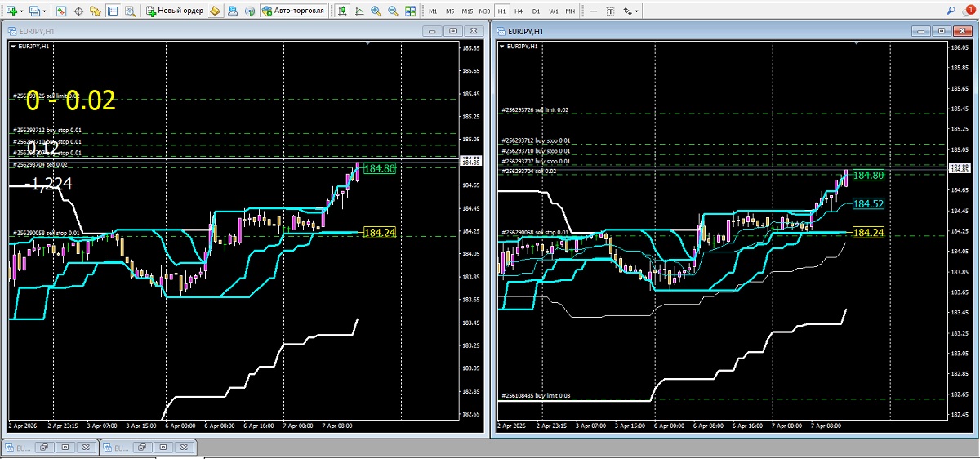Select the M30 timeframe

485,11
